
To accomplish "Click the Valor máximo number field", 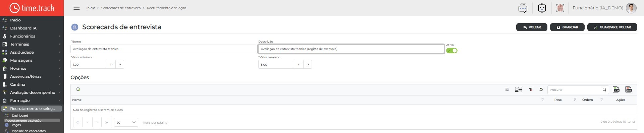I will coord(277,64).
